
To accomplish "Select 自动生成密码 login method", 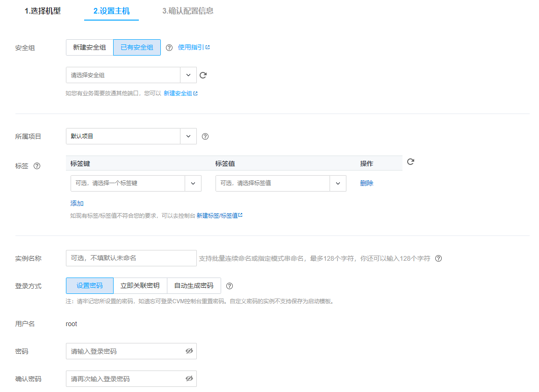I will 194,286.
